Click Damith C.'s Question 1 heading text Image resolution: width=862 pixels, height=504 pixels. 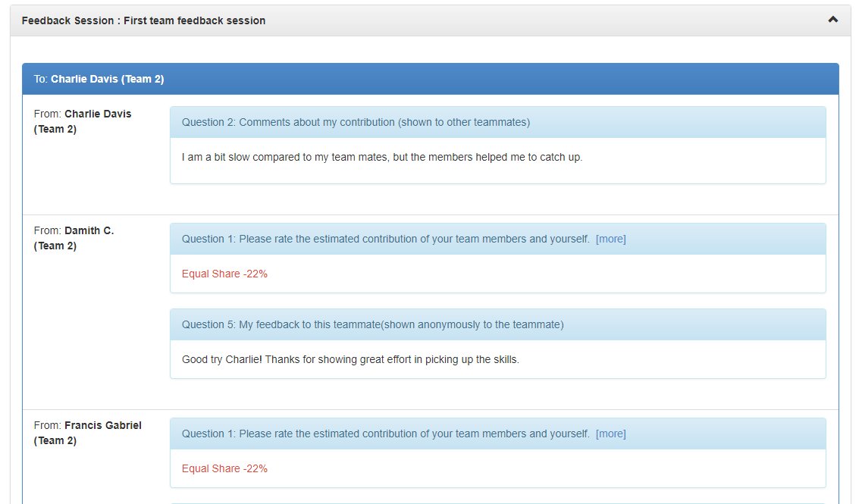coord(385,239)
